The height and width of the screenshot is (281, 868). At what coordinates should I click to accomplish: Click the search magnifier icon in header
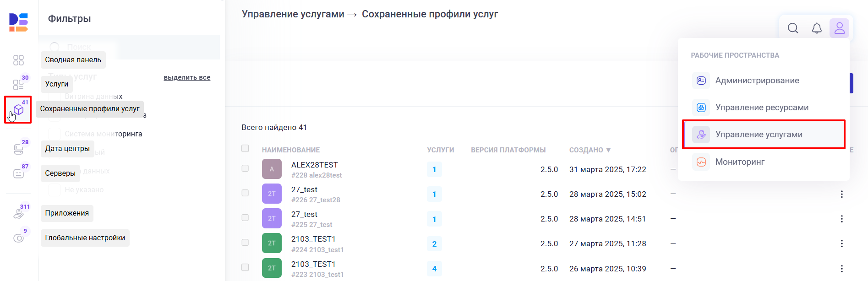(x=793, y=28)
